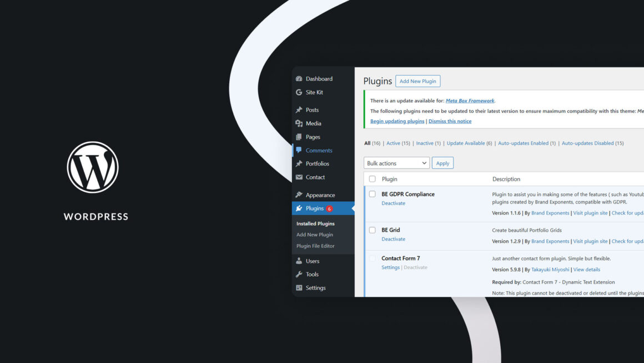Click the Appearance paintbrush icon
This screenshot has height=363, width=644.
(x=299, y=195)
